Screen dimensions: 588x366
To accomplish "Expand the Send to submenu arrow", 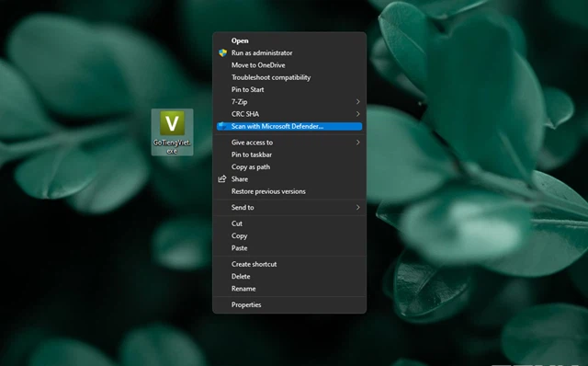I will 357,207.
